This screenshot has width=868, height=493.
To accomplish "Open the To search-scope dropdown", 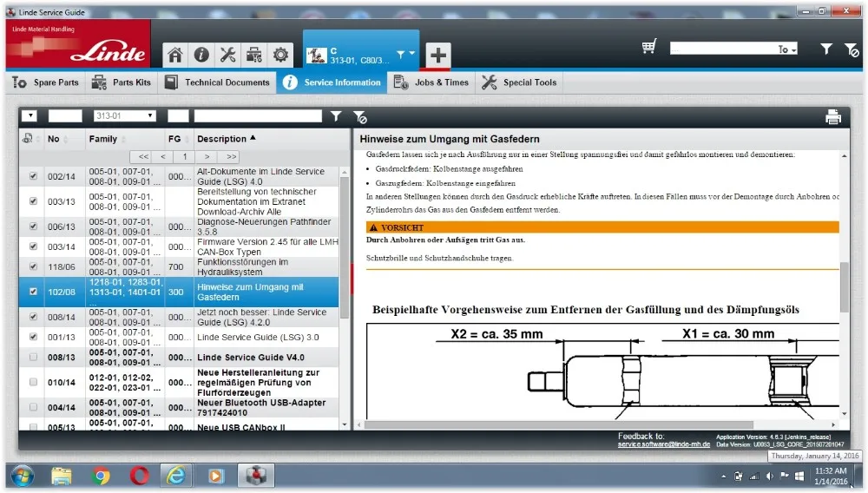I will 786,49.
